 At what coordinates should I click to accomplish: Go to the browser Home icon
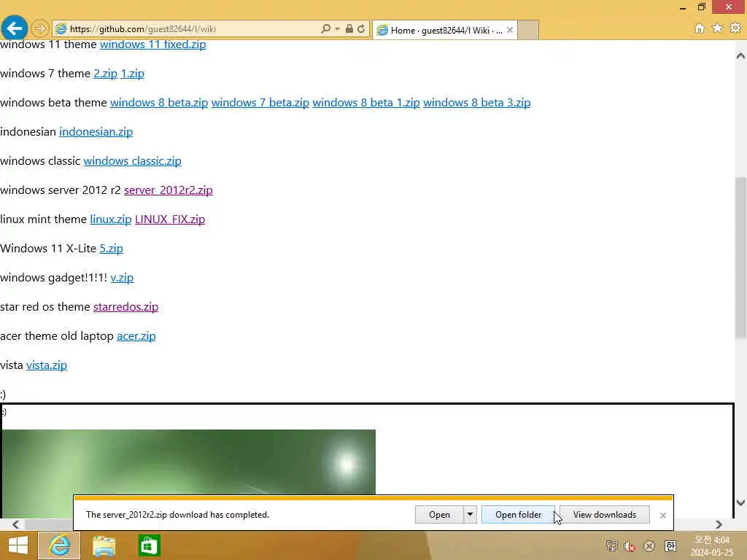(700, 28)
